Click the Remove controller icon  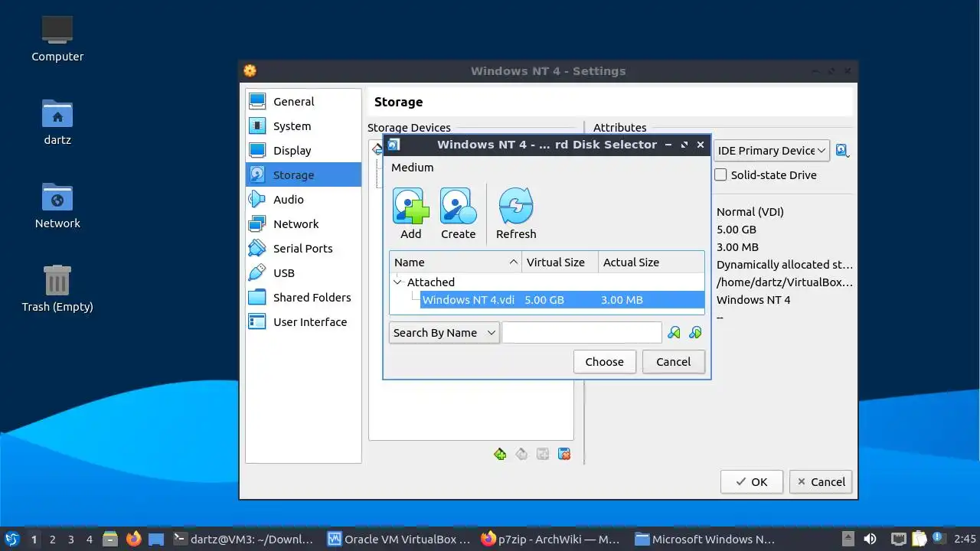[x=521, y=454]
